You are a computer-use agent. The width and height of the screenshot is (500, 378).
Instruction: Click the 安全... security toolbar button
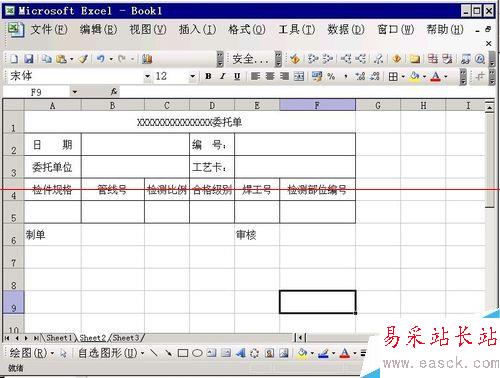(x=250, y=59)
